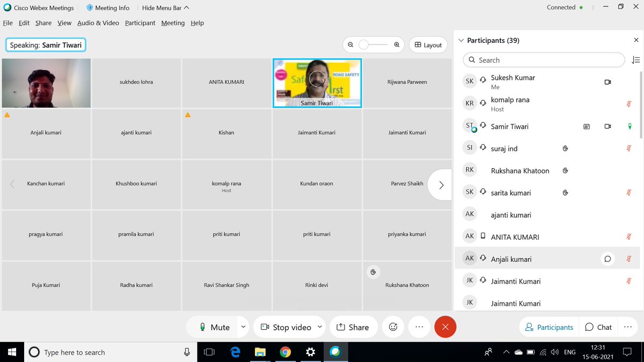This screenshot has height=362, width=644.
Task: Close the Participants panel
Action: click(636, 40)
